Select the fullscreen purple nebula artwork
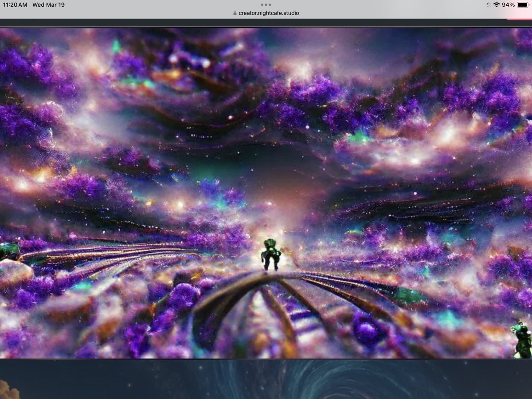 [266, 191]
